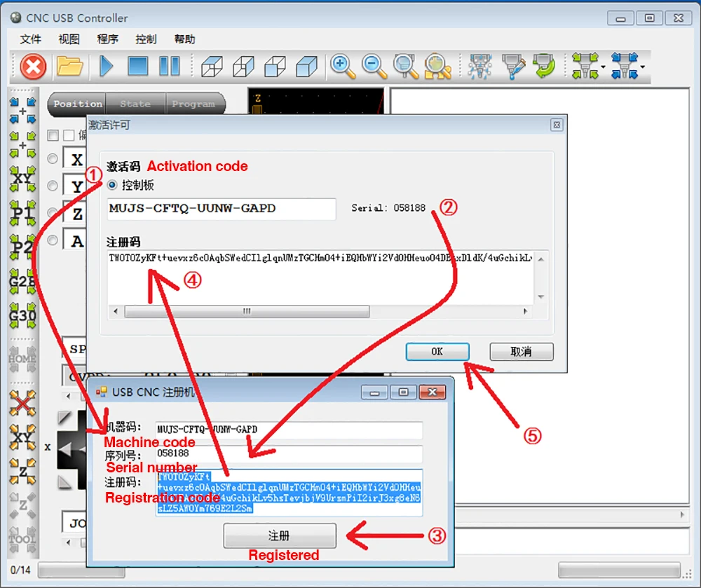Expand dropdown arrow beside blue-arrows toolbar icon
Image resolution: width=701 pixels, height=588 pixels.
pos(642,67)
